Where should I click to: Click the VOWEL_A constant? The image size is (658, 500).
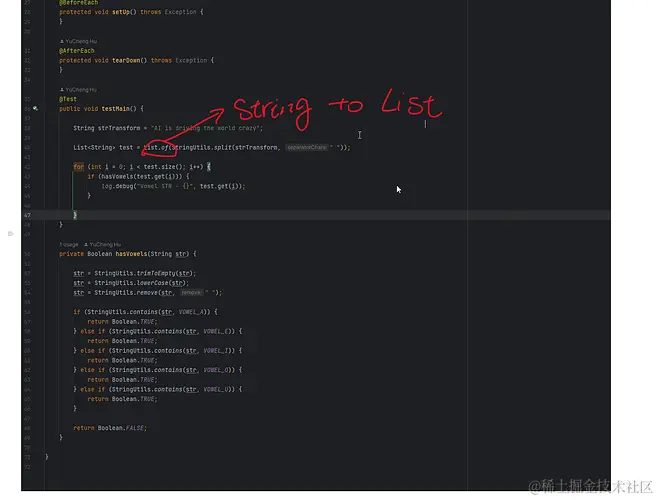[191, 312]
